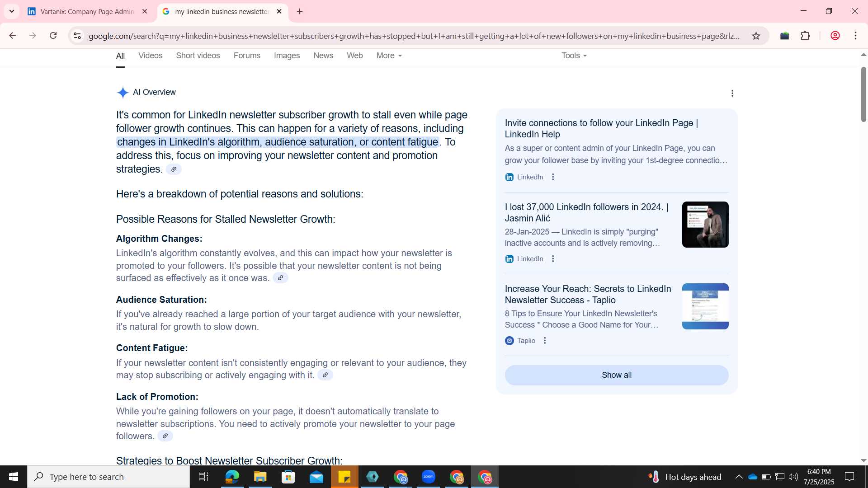
Task: Open the Extensions puzzle icon
Action: click(x=805, y=36)
